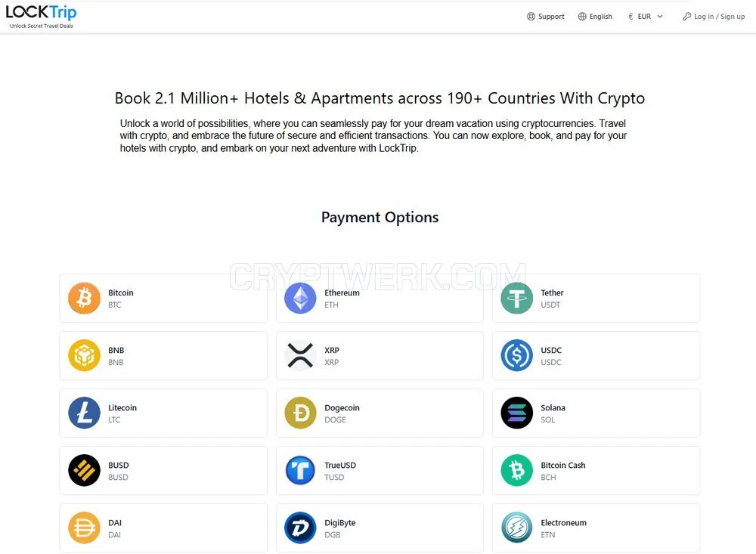Click the globe language icon
Viewport: 756px width, 554px height.
582,17
